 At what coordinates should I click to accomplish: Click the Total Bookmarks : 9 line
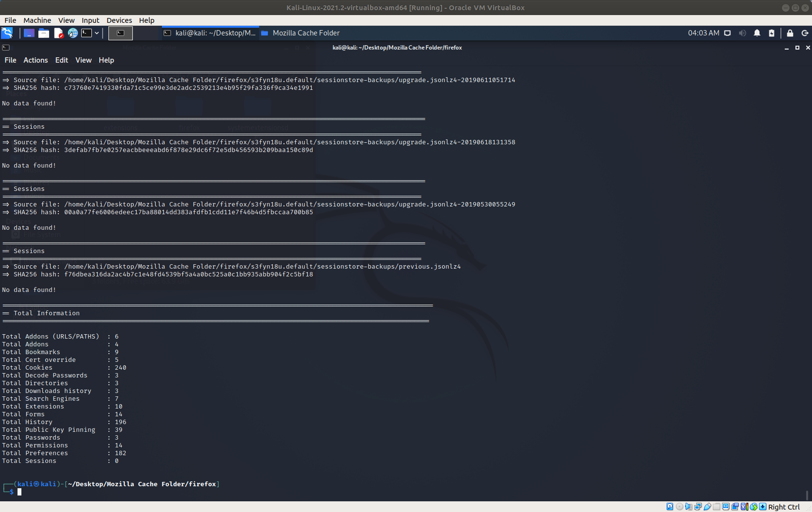point(60,352)
